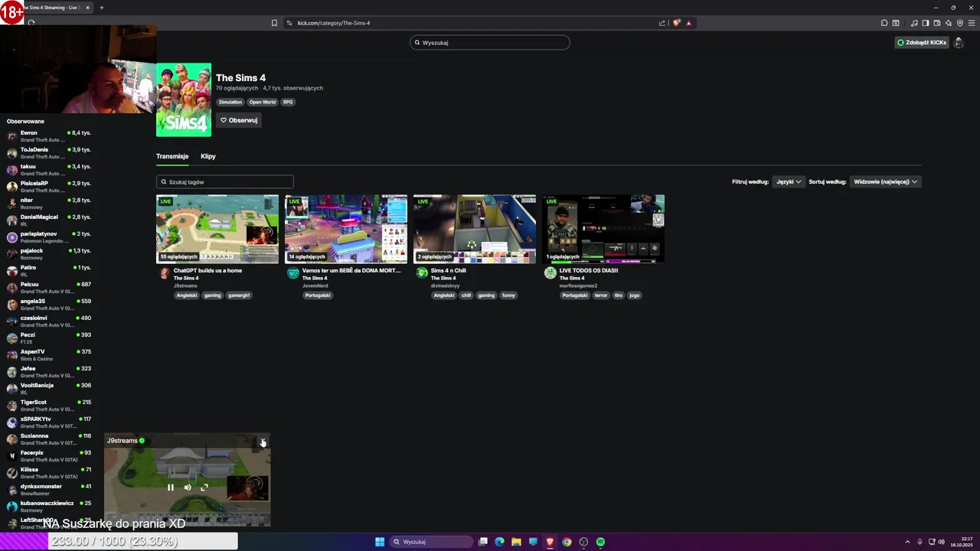Open the Brave Wallet icon
Image resolution: width=980 pixels, height=551 pixels.
(x=936, y=23)
